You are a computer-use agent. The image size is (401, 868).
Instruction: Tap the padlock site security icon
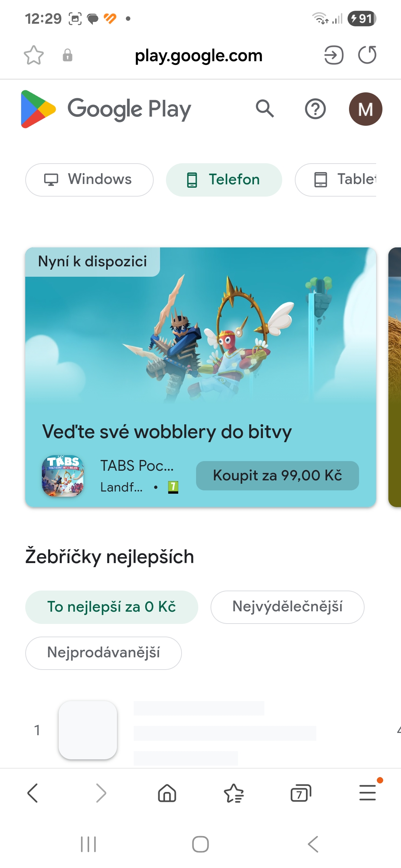(x=68, y=55)
